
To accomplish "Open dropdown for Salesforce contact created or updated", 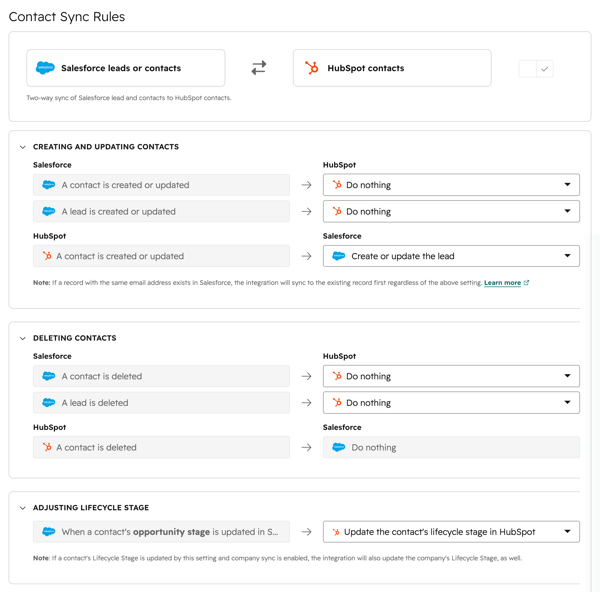I will (451, 185).
